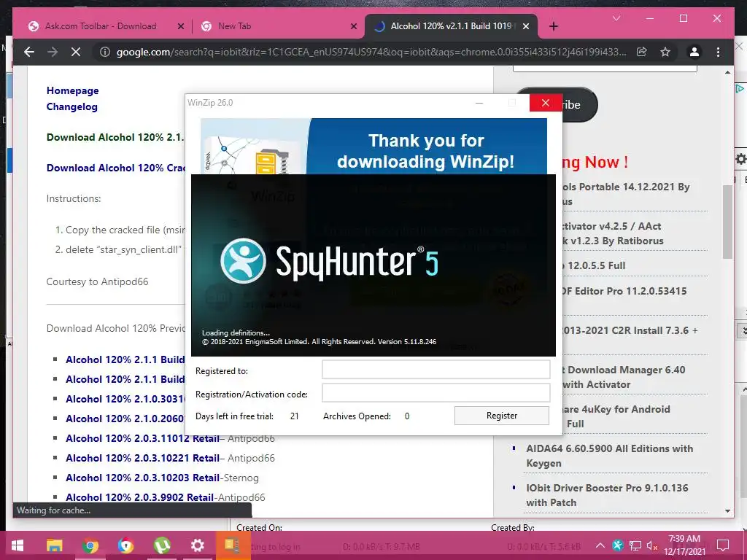Click Download Alcohol 120% 2.1 link
The image size is (747, 560).
click(115, 137)
